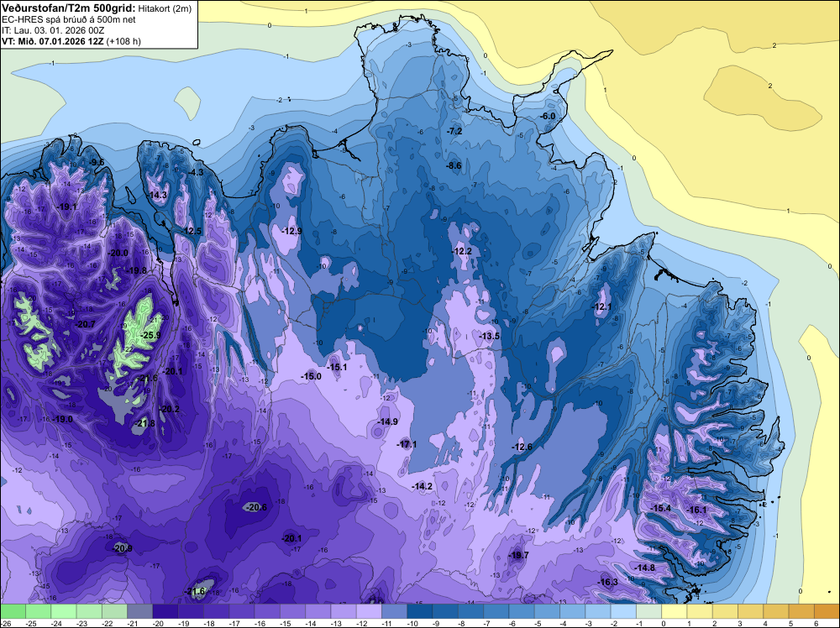
Task: Click the -12.5 temperature value
Action: 192,231
